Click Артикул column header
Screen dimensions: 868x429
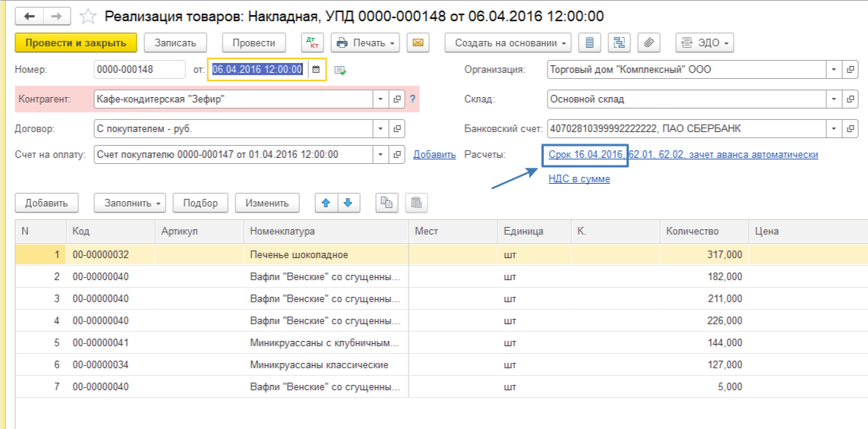(x=199, y=232)
